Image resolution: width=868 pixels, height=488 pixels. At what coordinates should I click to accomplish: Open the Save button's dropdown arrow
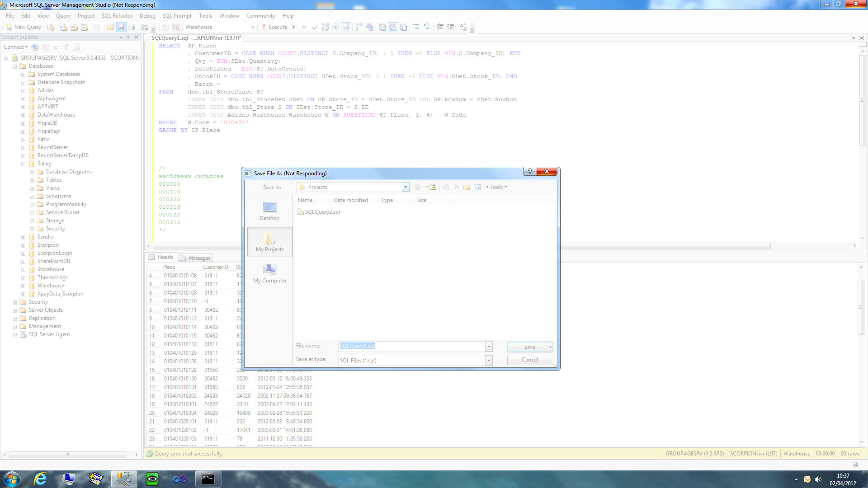click(550, 347)
